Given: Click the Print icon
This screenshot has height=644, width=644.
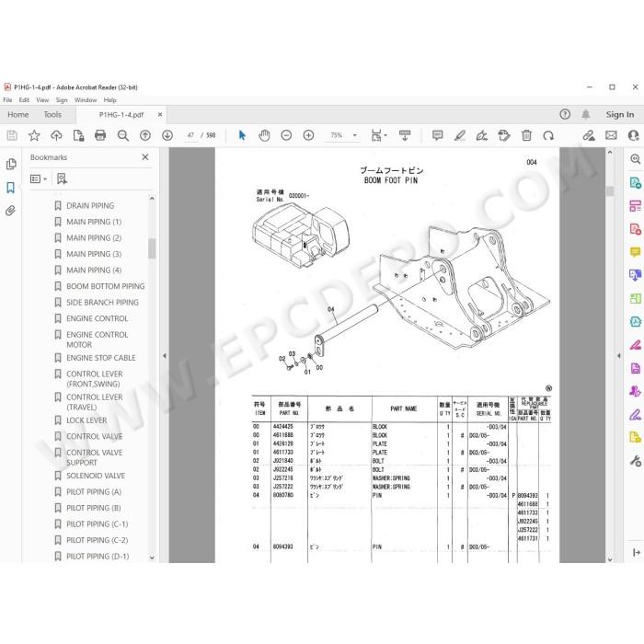Looking at the screenshot, I should (x=100, y=135).
